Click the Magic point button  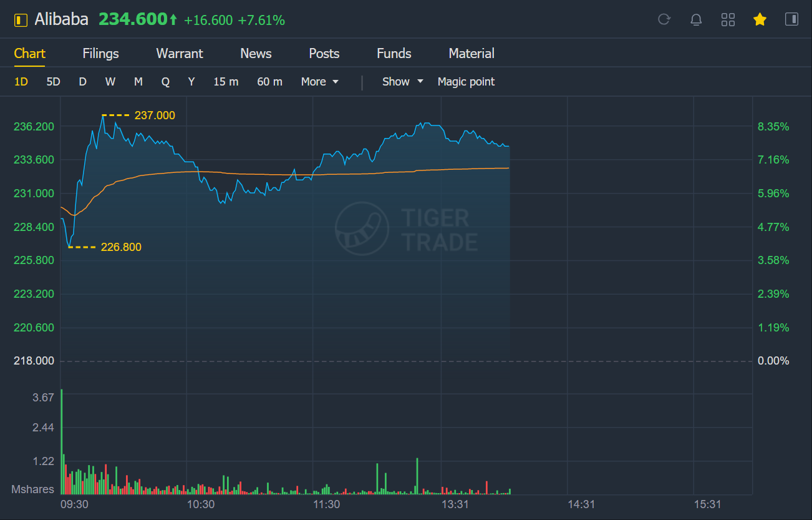pos(466,82)
